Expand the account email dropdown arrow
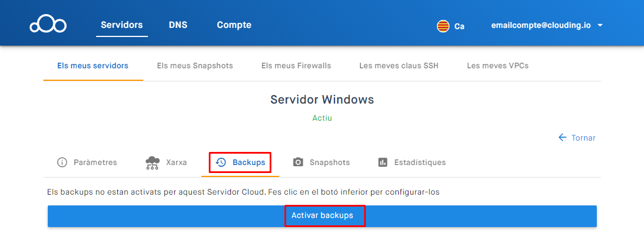 click(x=600, y=26)
